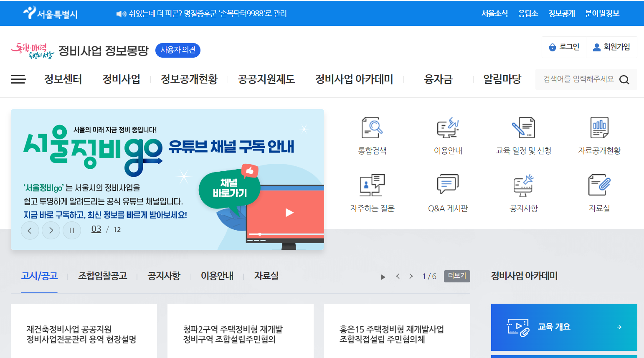644x358 pixels.
Task: Click the 교육 개요 video pencil icon
Action: 518,328
